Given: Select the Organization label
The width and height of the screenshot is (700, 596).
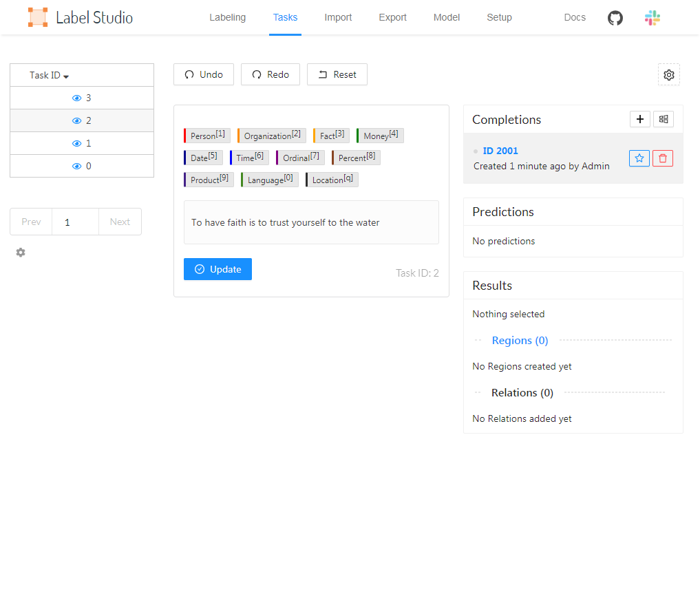Looking at the screenshot, I should [x=272, y=136].
